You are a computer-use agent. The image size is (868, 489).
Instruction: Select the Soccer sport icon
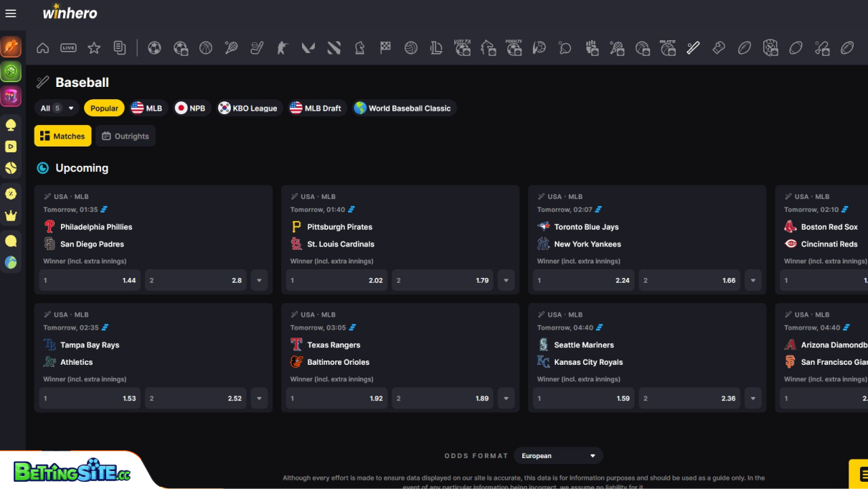pos(155,47)
